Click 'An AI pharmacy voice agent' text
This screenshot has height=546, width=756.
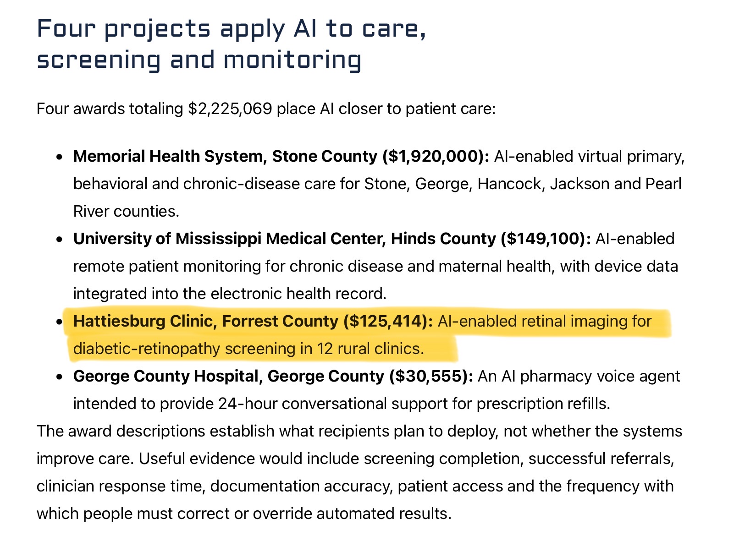[579, 376]
